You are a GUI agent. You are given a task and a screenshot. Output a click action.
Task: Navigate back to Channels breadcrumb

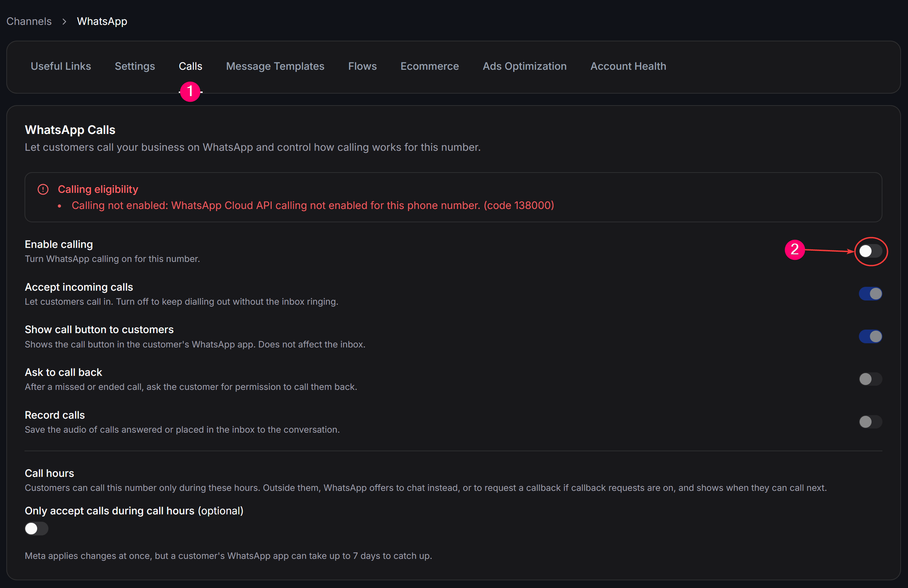click(x=29, y=21)
